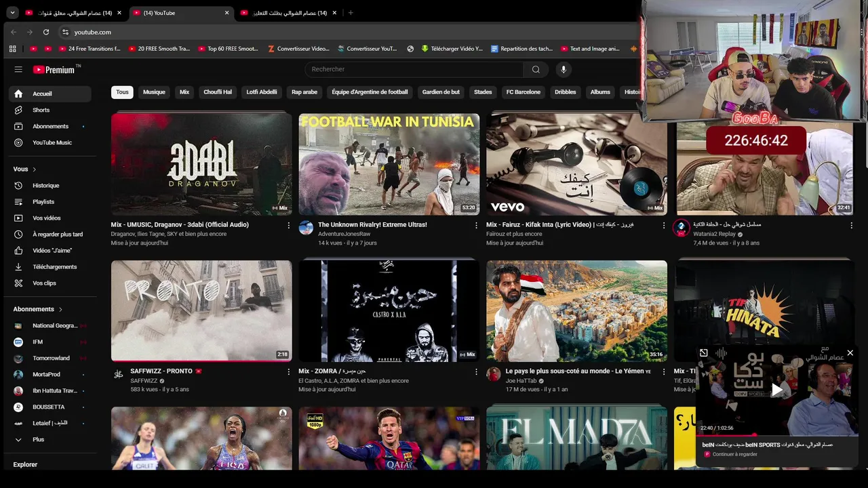Open Playlists in the sidebar
Screen dimensions: 868x488
coord(50,201)
